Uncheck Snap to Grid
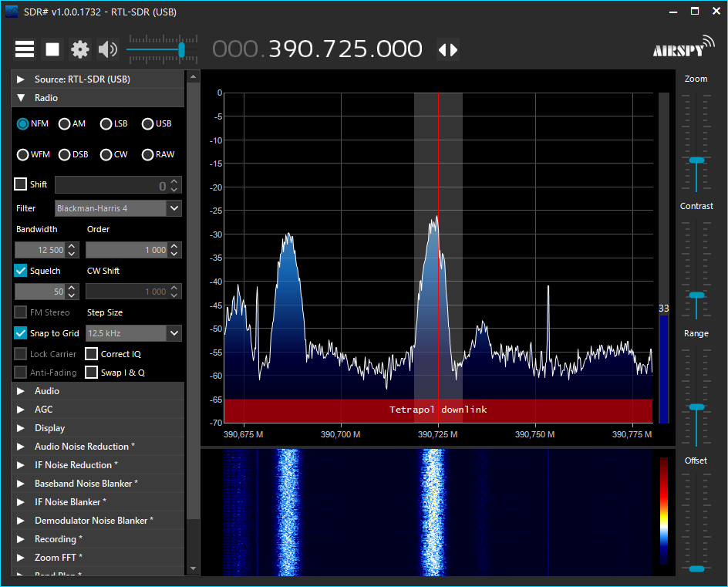Image resolution: width=728 pixels, height=587 pixels. click(x=20, y=333)
